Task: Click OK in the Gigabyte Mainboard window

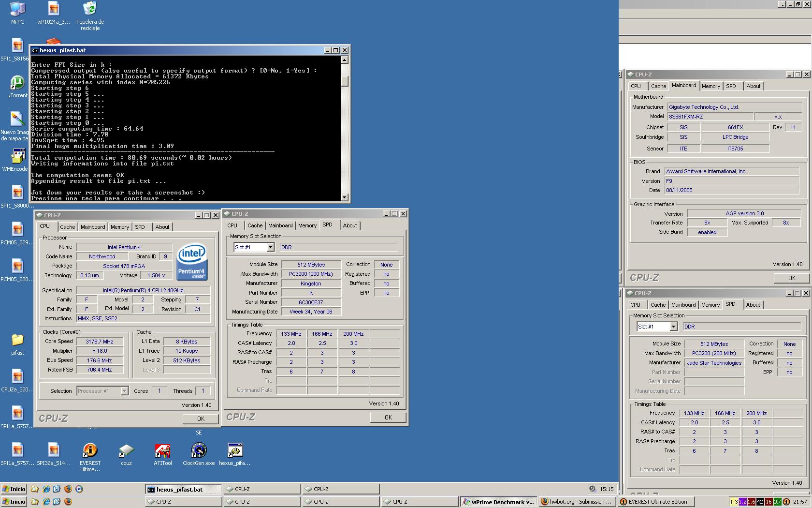Action: pyautogui.click(x=792, y=278)
